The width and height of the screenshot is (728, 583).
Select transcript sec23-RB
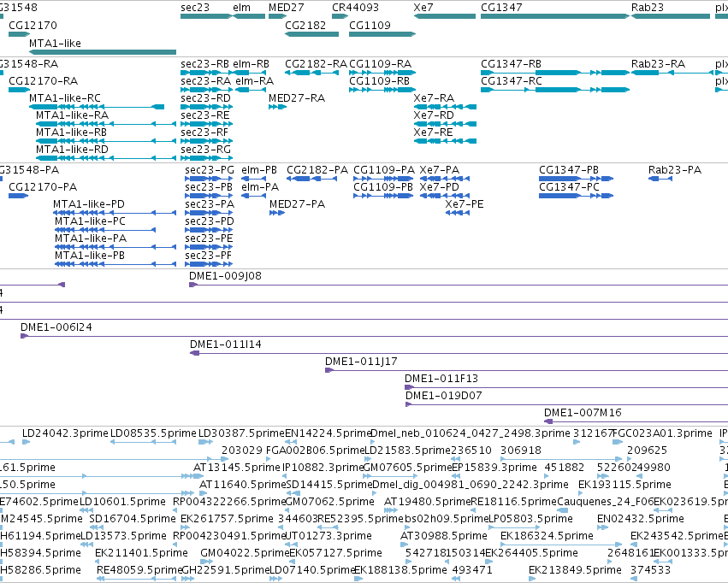205,73
